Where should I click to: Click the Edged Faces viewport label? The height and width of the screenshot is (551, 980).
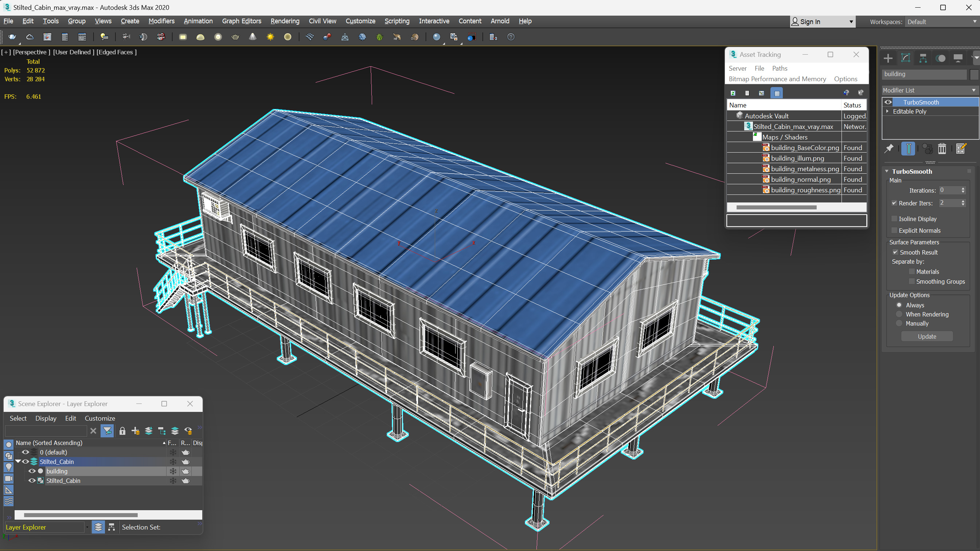[116, 52]
